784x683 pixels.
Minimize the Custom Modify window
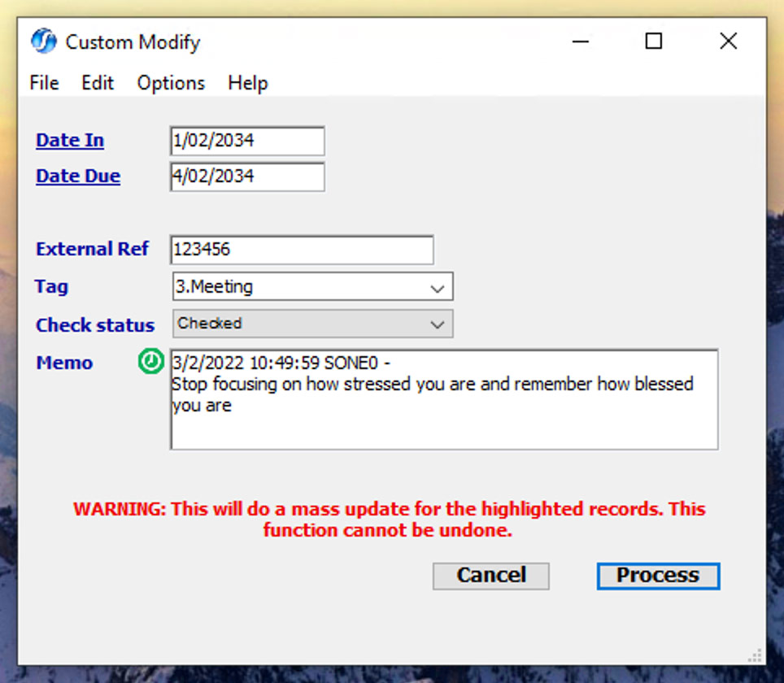[581, 41]
